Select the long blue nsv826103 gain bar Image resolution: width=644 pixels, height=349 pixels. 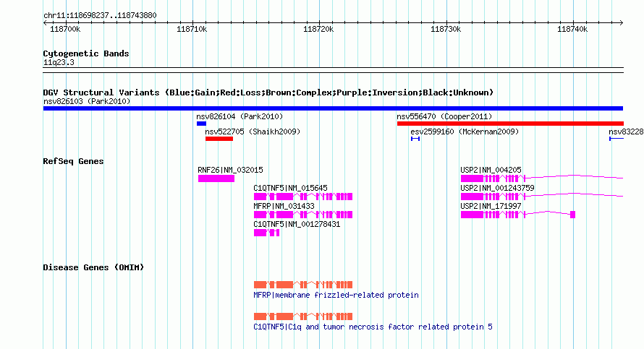pos(333,108)
